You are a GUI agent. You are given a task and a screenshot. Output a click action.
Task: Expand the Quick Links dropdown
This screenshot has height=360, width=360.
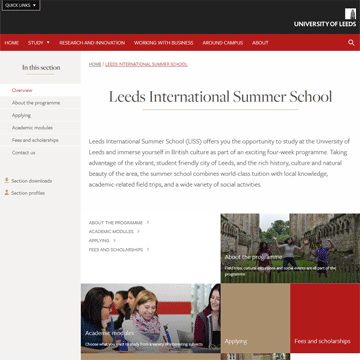[21, 5]
